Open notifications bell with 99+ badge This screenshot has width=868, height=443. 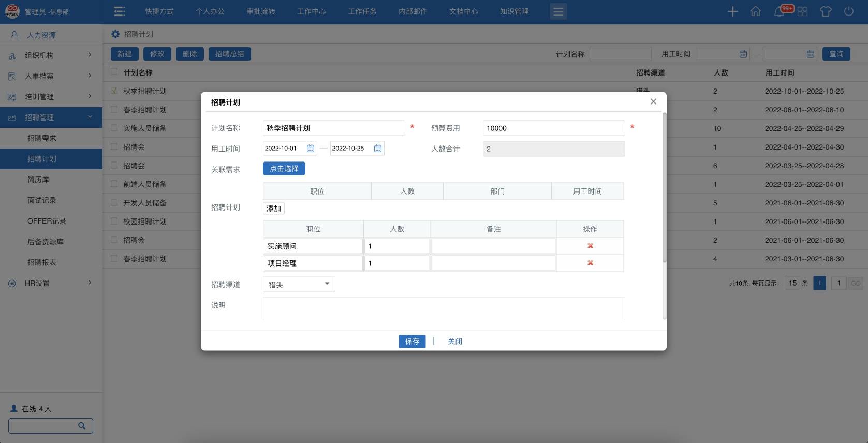pyautogui.click(x=779, y=11)
